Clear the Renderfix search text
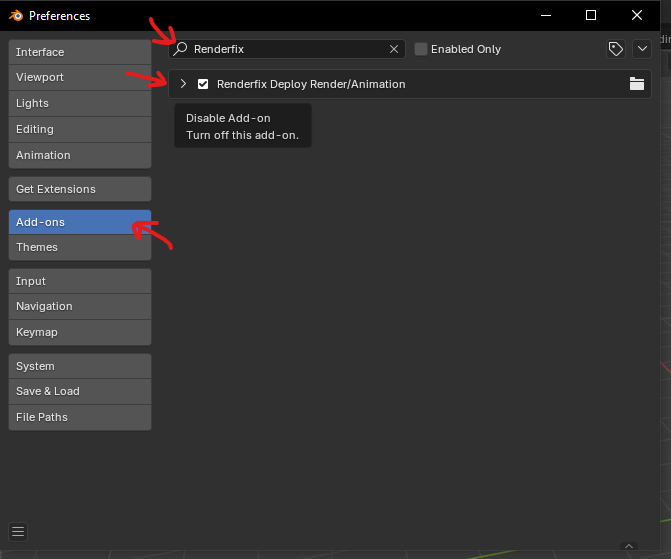 tap(394, 49)
